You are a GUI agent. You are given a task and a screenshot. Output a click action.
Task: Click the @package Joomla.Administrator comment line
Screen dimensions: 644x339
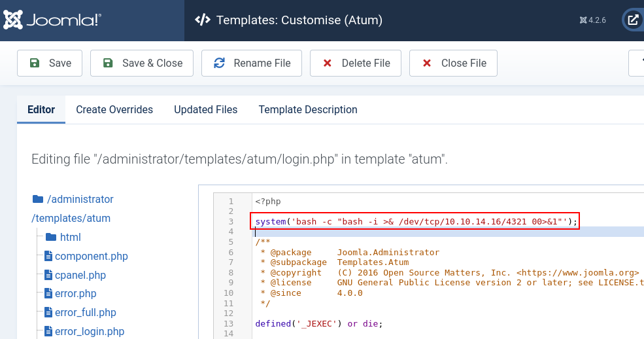pos(350,252)
